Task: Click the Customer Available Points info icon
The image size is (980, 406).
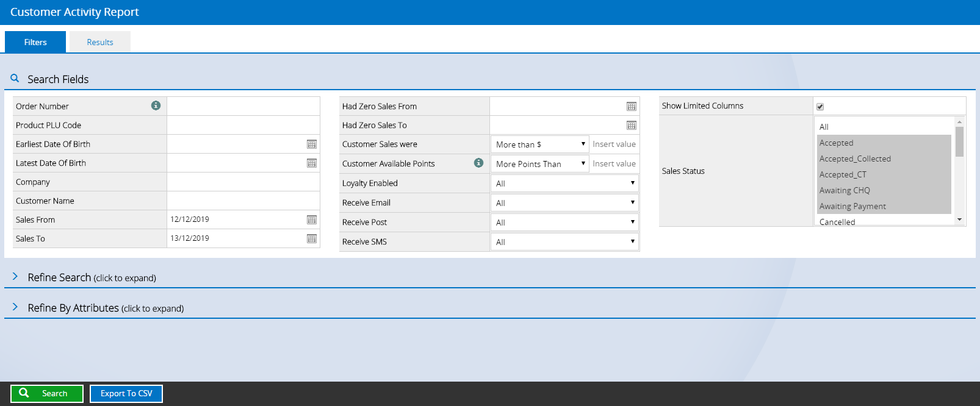Action: [x=479, y=163]
